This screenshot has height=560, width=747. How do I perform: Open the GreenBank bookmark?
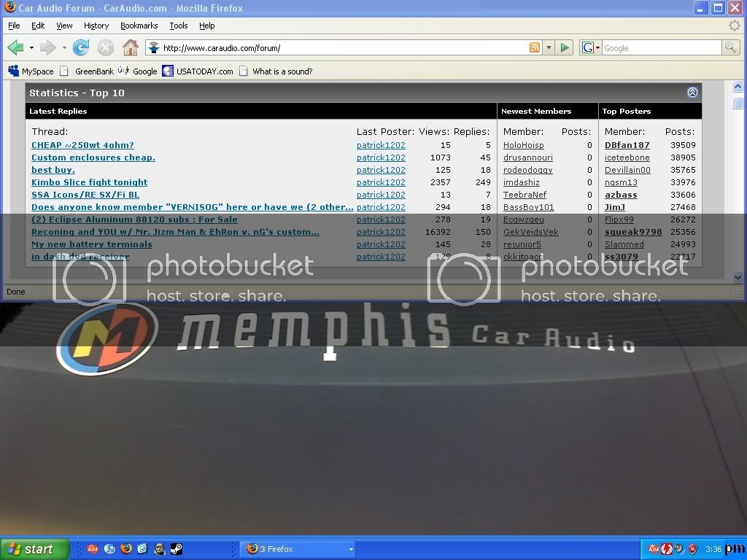pos(88,71)
